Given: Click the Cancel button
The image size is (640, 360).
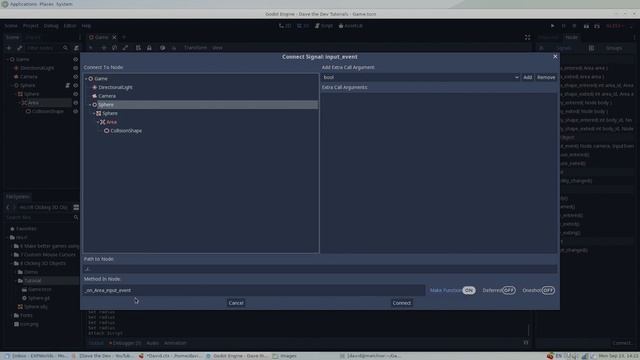Looking at the screenshot, I should (x=236, y=303).
